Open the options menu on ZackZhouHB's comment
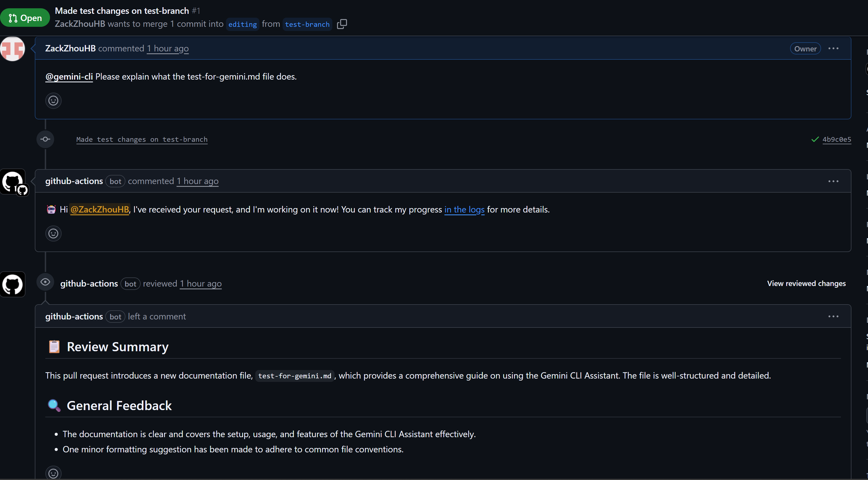 [x=833, y=49]
